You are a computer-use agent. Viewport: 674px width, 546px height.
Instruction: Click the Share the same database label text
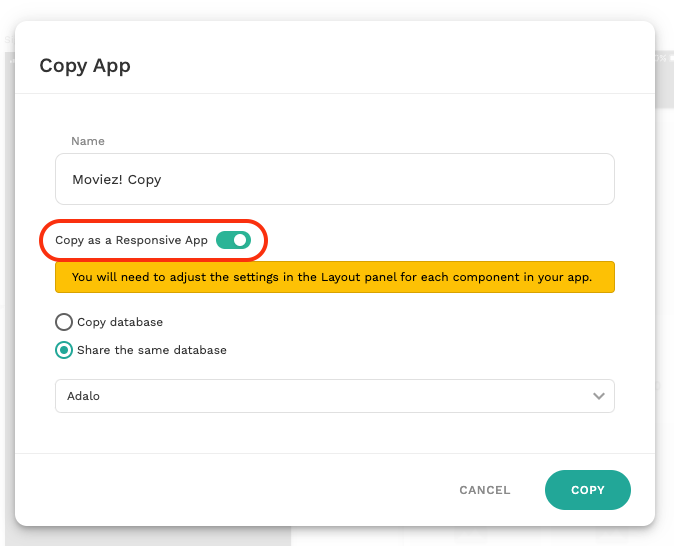click(152, 350)
